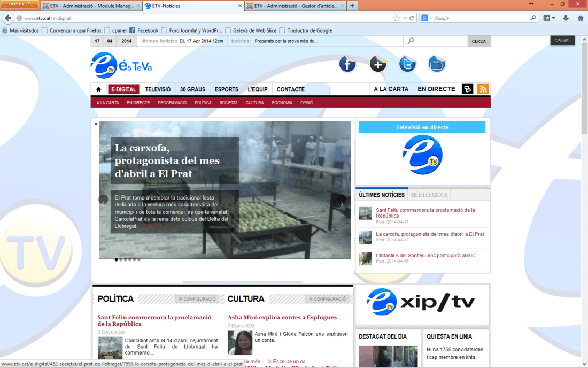Open the TELEVISIÓ menu item
Screen dimensions: 588x368
tap(158, 89)
